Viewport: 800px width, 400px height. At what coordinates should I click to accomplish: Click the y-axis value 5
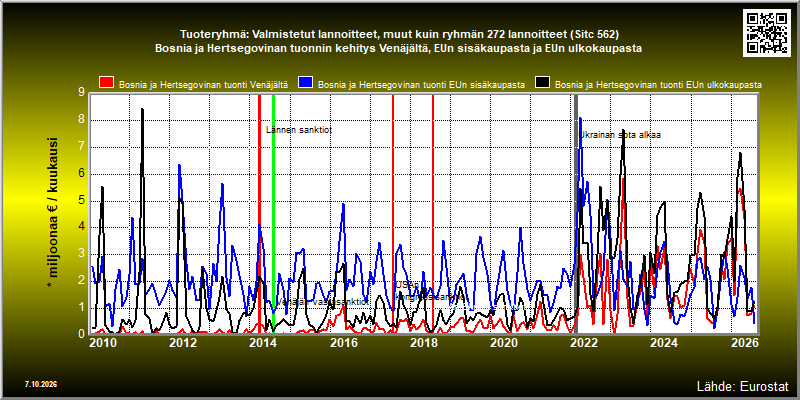coord(81,201)
